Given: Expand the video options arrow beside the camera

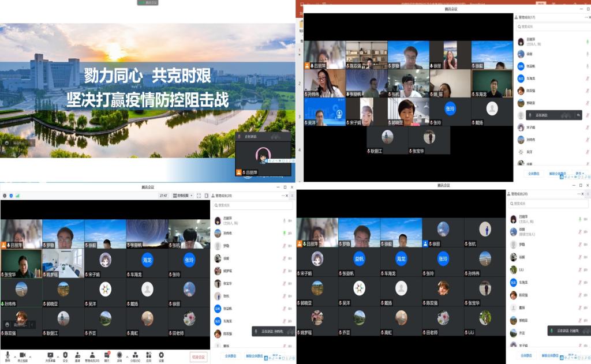Looking at the screenshot, I should [x=29, y=357].
